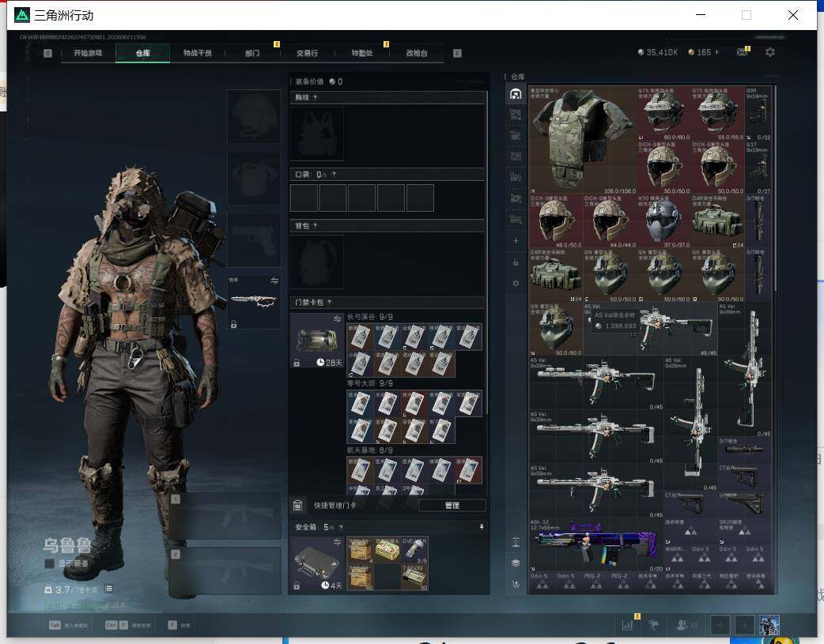
Task: Select the first empty pocket slot
Action: (x=304, y=198)
